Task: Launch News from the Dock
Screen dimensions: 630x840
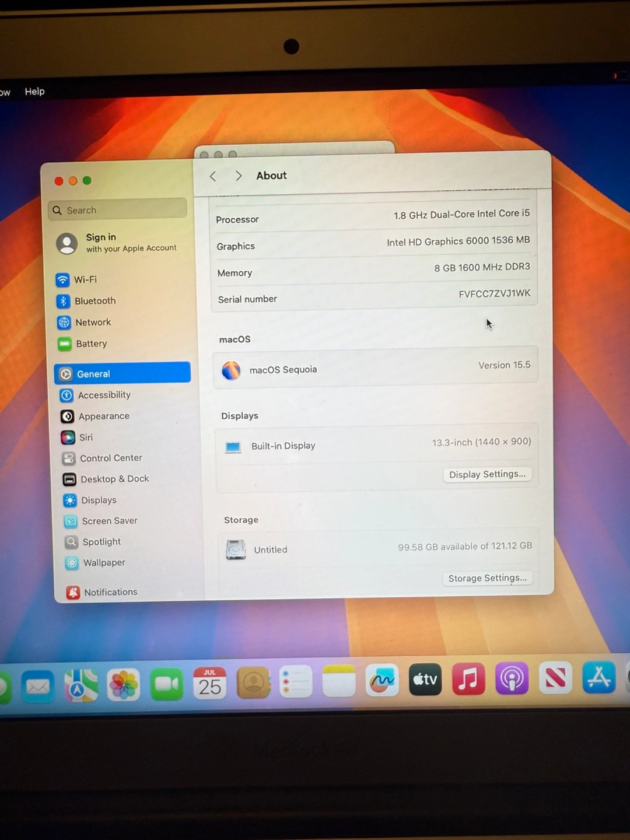Action: (555, 678)
